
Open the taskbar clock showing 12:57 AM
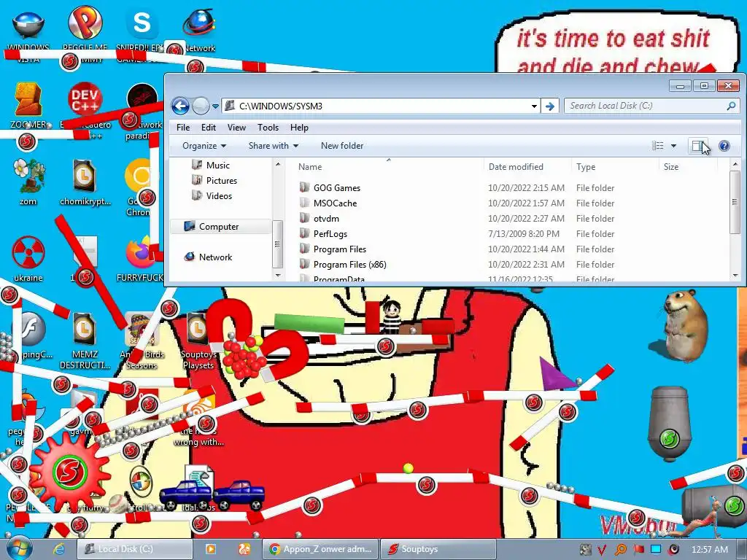pos(710,550)
